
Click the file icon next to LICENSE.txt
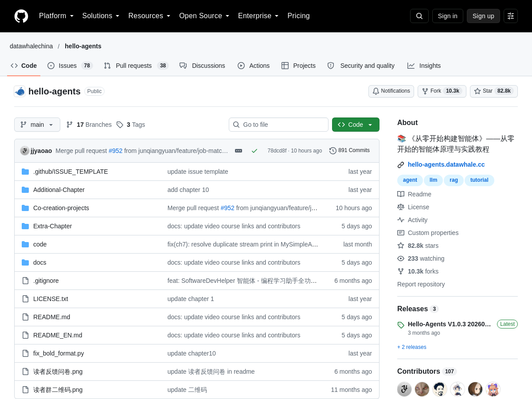coord(25,299)
